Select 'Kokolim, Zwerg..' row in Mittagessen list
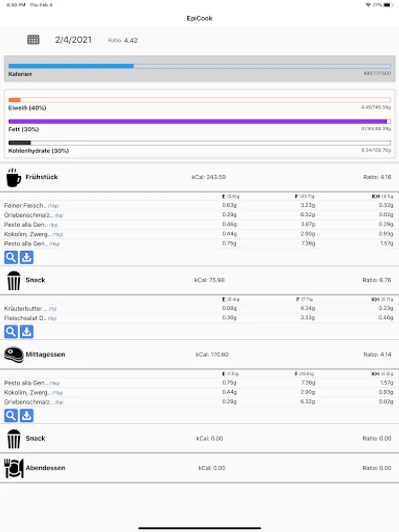 pyautogui.click(x=200, y=392)
